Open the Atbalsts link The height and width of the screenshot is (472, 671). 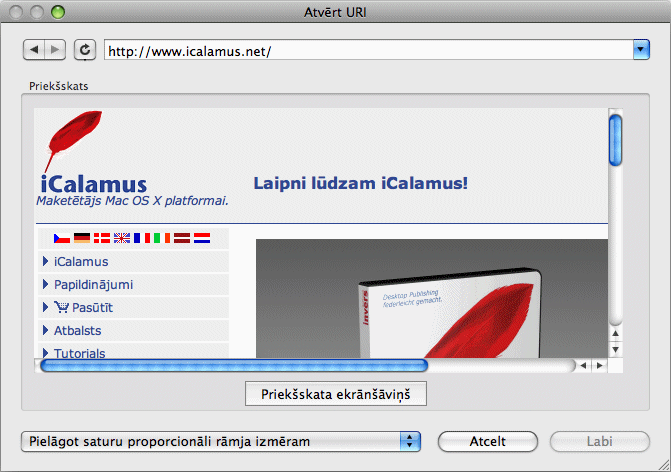77,331
